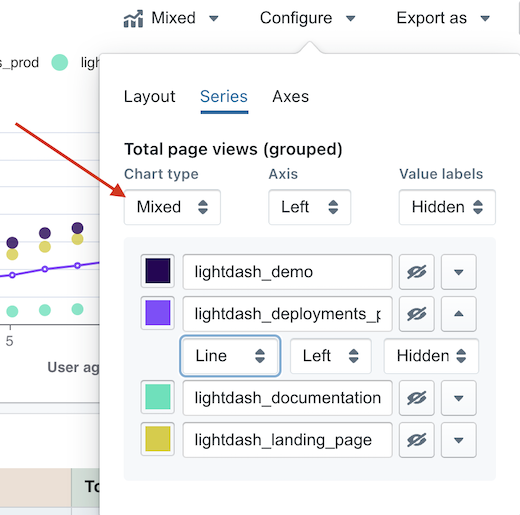520x515 pixels.
Task: Edit the lightdash_landing_page series name field
Action: coord(287,440)
